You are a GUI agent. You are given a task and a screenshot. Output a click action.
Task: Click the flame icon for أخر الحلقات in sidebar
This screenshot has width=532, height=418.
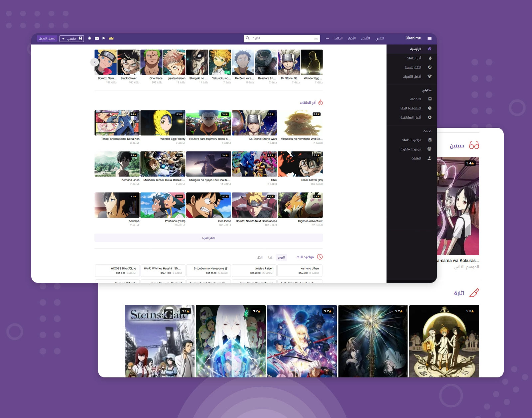pos(430,58)
